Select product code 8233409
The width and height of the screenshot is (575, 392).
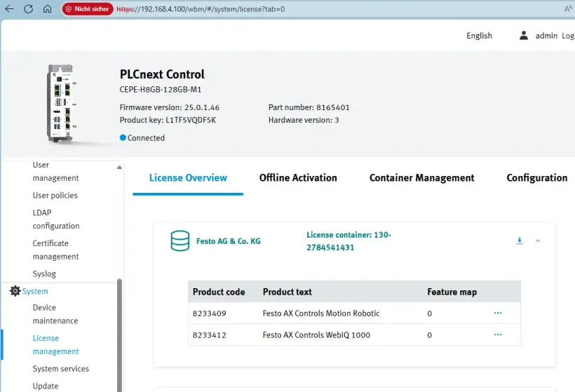209,313
